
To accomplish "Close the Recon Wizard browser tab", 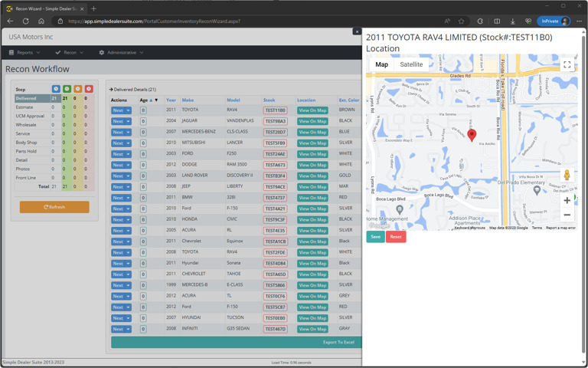I will [x=82, y=8].
